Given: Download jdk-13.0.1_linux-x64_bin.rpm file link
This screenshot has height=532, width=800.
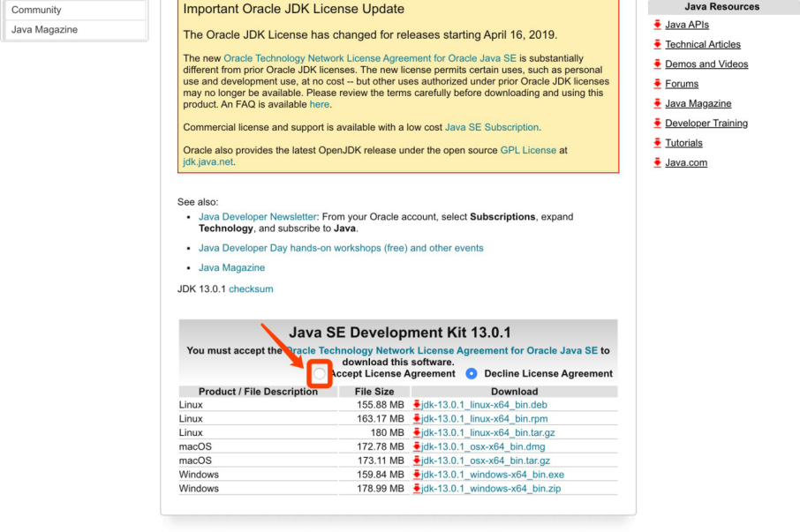Looking at the screenshot, I should (x=484, y=418).
